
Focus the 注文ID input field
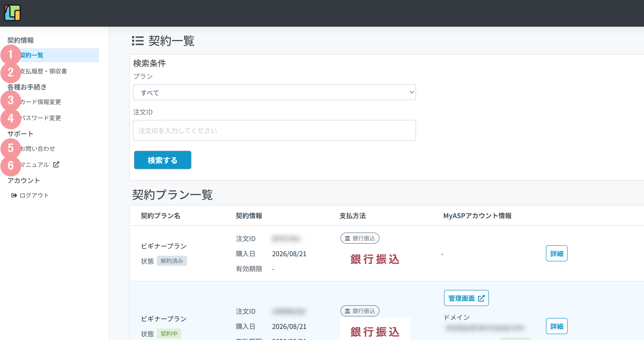tap(274, 130)
